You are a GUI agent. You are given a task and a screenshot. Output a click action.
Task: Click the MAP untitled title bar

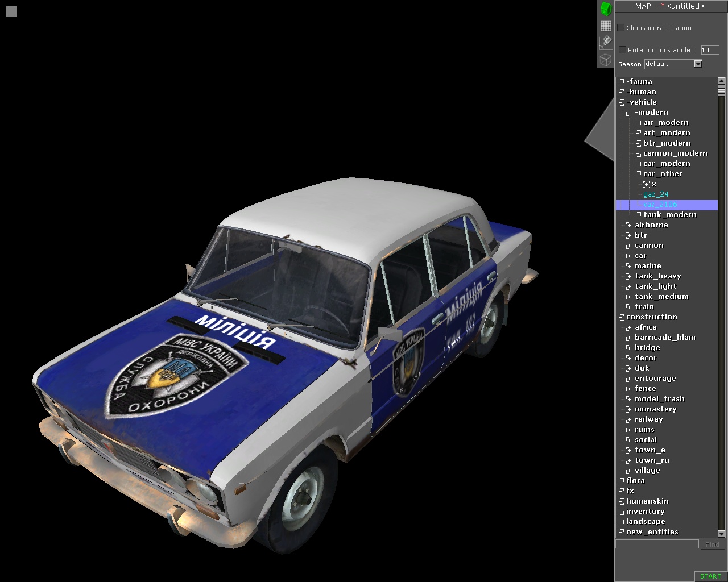[670, 6]
